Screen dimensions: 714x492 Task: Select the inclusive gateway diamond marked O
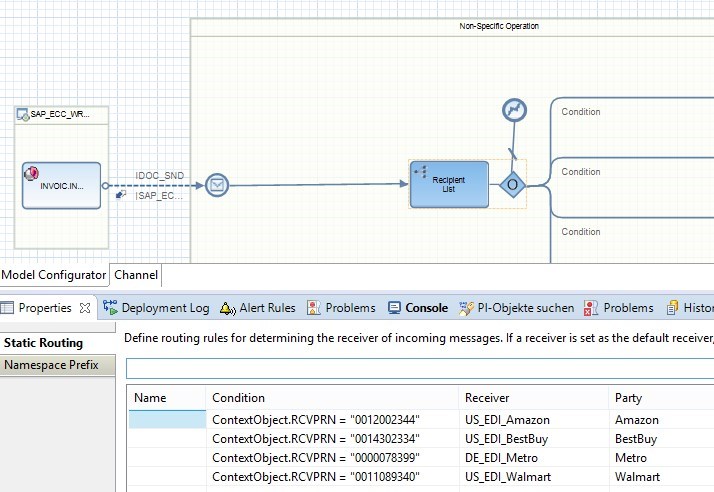(x=512, y=184)
